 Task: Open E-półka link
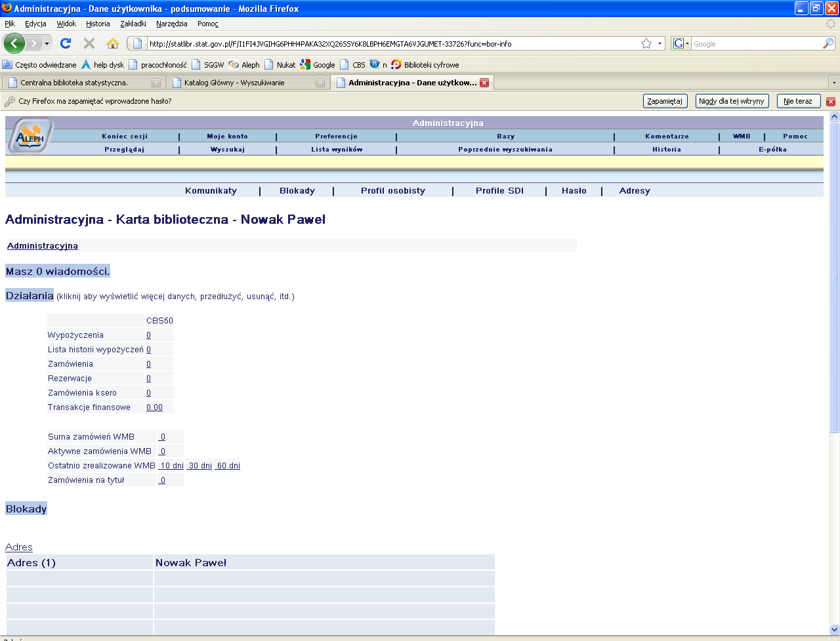[772, 150]
